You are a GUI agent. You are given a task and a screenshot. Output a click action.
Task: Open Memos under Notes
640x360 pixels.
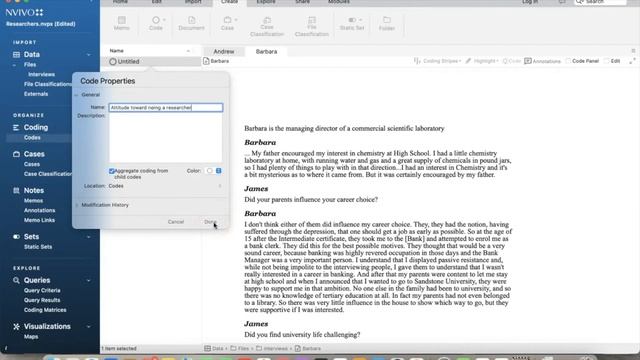(x=33, y=200)
